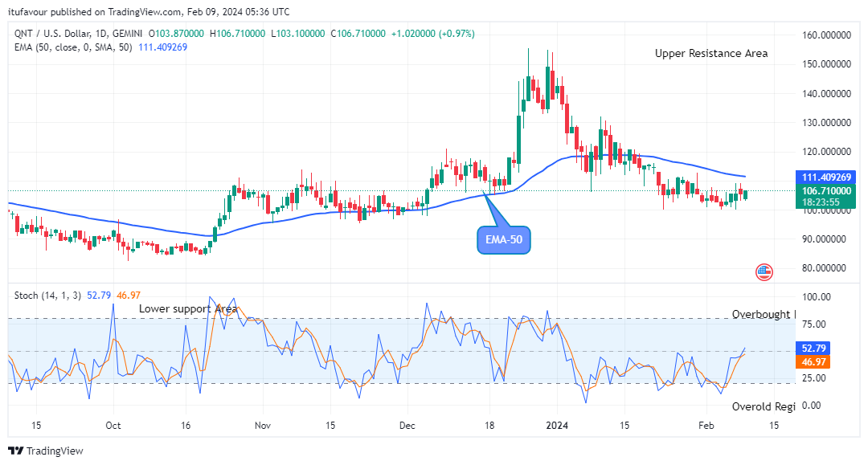Click the 160.000000 price scale label
Screen dimensions: 868x465
826,35
